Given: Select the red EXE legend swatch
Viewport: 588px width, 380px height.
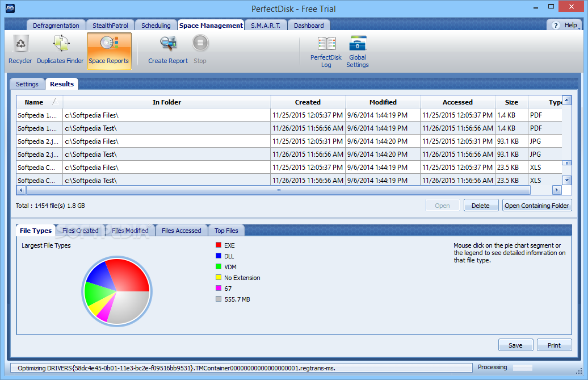Looking at the screenshot, I should [219, 245].
